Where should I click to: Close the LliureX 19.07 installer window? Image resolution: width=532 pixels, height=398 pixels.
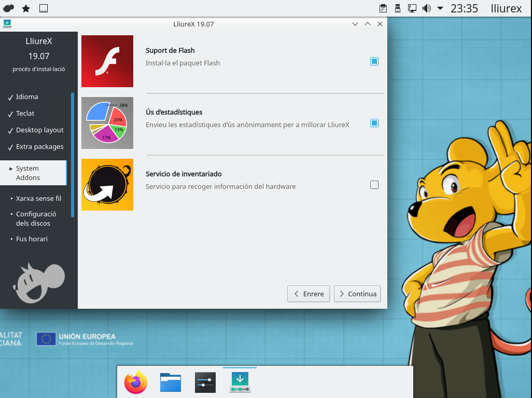coord(380,24)
